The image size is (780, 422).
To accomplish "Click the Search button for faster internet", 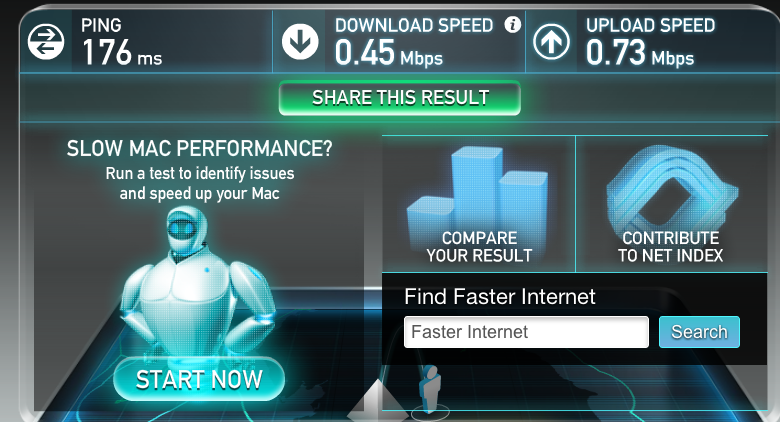I will pos(699,332).
